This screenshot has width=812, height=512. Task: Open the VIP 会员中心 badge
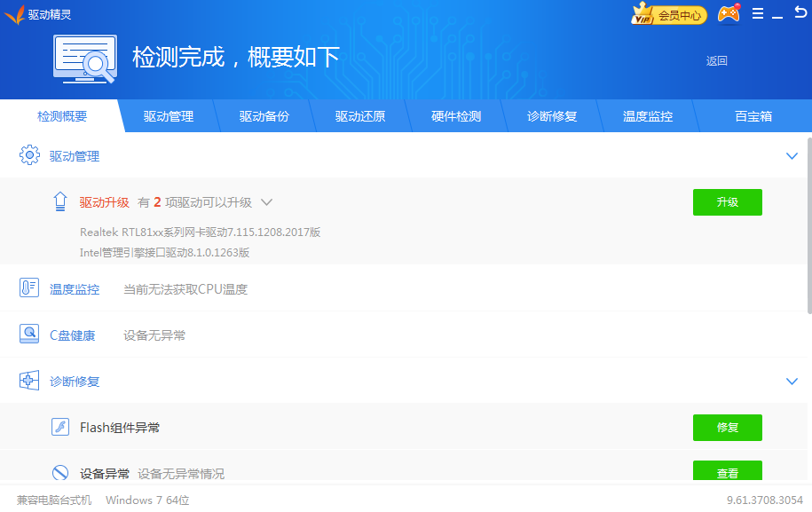point(669,14)
